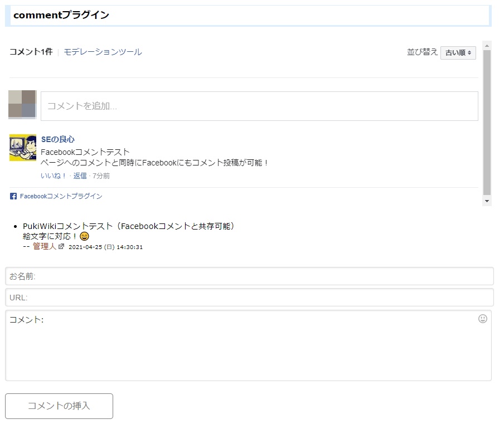The height and width of the screenshot is (424, 504).
Task: Open the Facebookコメントプラグイン link
Action: pyautogui.click(x=60, y=196)
